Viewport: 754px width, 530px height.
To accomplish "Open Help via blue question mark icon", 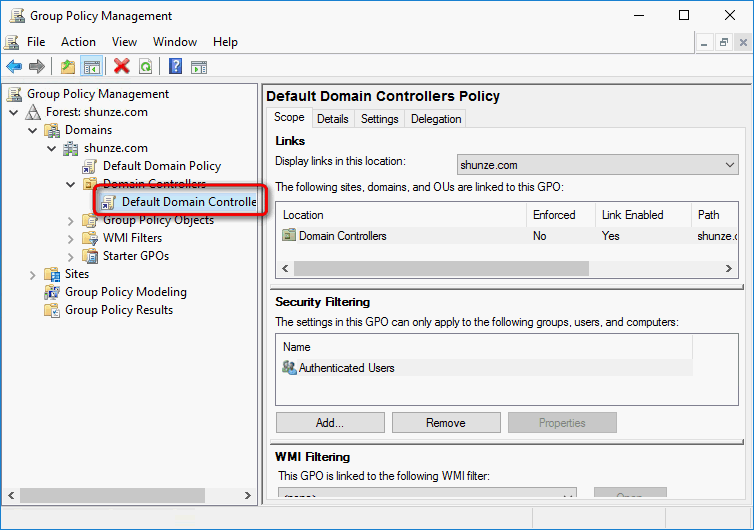I will click(x=176, y=66).
